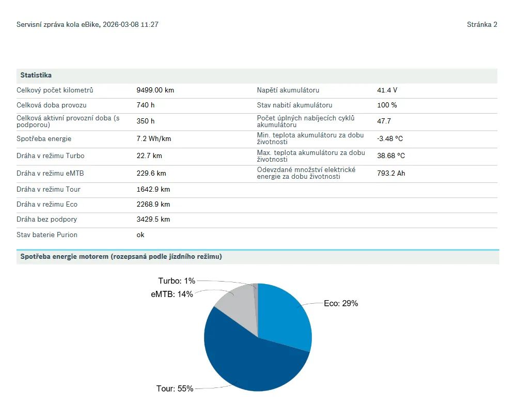Click the dark blue Tour pie slice

coord(253,362)
